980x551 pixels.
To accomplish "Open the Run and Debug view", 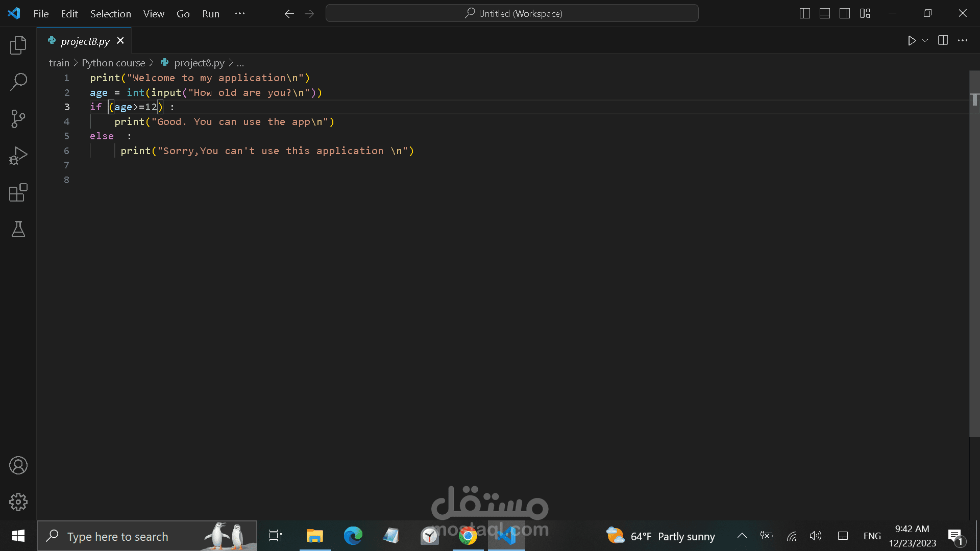I will [x=18, y=156].
